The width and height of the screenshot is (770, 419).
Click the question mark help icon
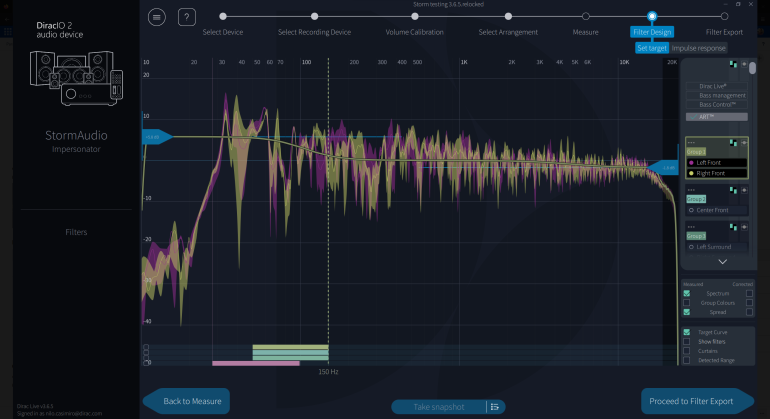tap(187, 17)
